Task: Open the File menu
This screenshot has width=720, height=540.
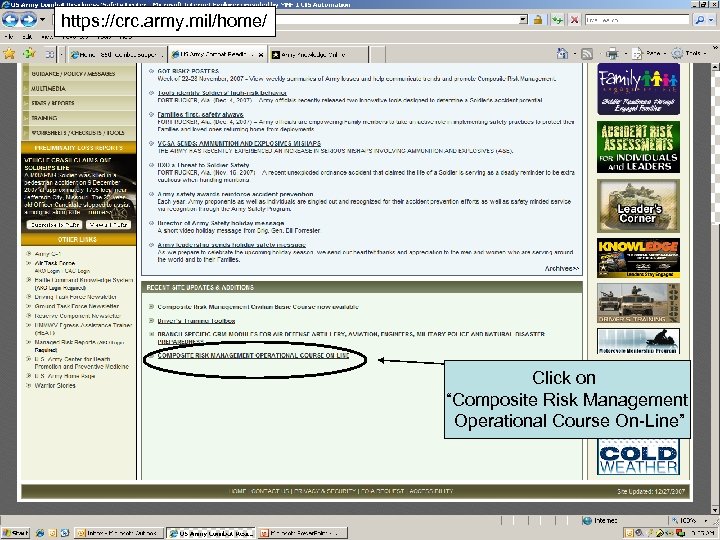Action: coord(8,37)
